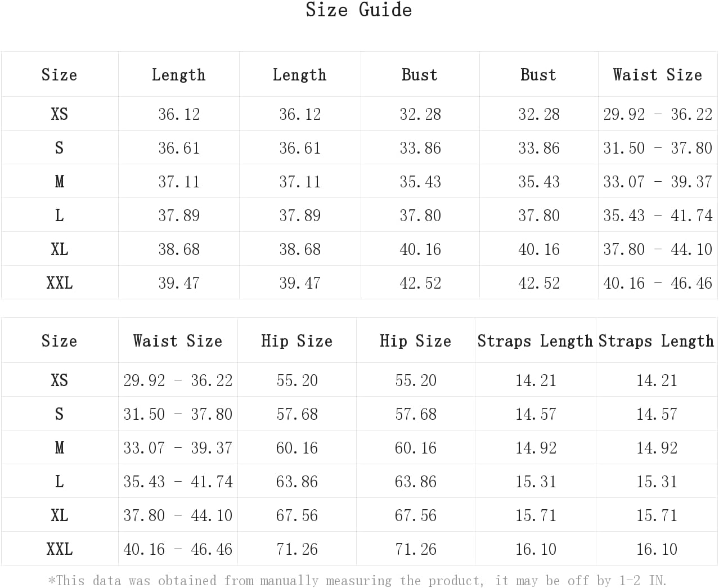Click the second Hip Size column header
This screenshot has width=719, height=588.
(x=416, y=341)
